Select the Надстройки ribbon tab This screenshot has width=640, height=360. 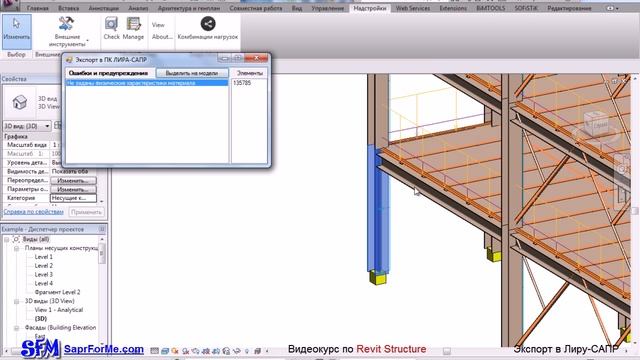tap(369, 8)
